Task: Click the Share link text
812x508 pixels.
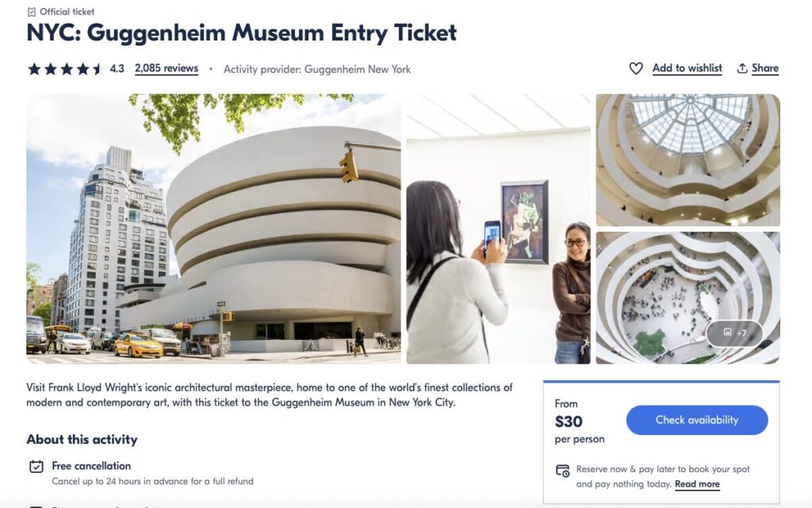Action: (764, 68)
